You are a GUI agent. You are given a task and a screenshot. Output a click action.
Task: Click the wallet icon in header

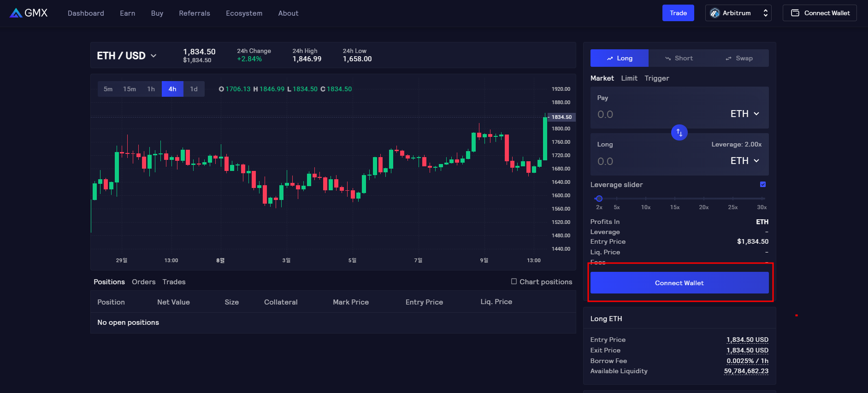pos(795,13)
